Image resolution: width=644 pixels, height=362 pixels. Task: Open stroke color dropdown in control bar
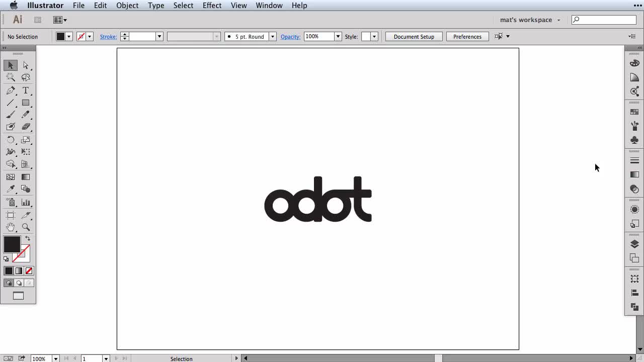[90, 37]
